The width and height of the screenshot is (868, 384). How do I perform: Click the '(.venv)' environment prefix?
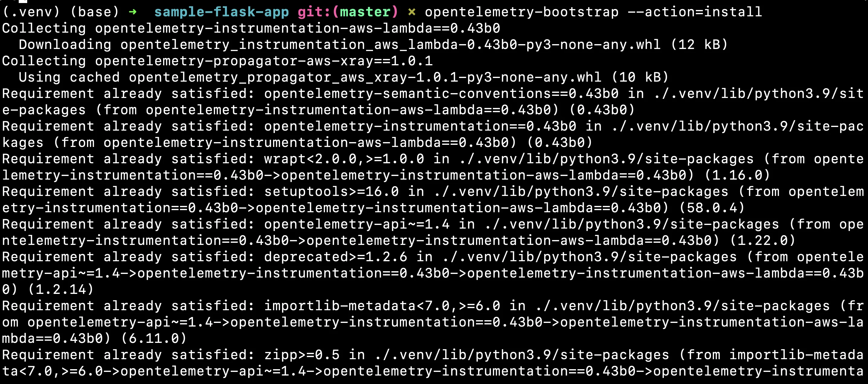point(31,12)
